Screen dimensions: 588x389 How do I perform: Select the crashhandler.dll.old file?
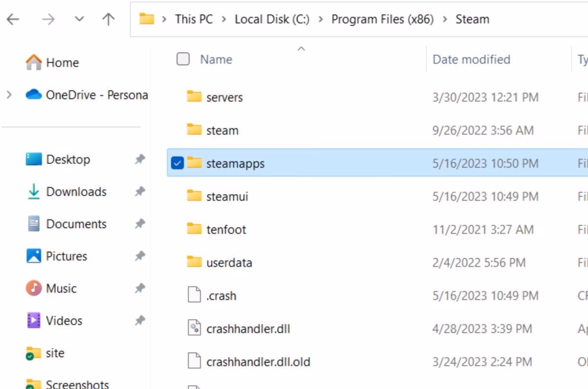[x=258, y=362]
